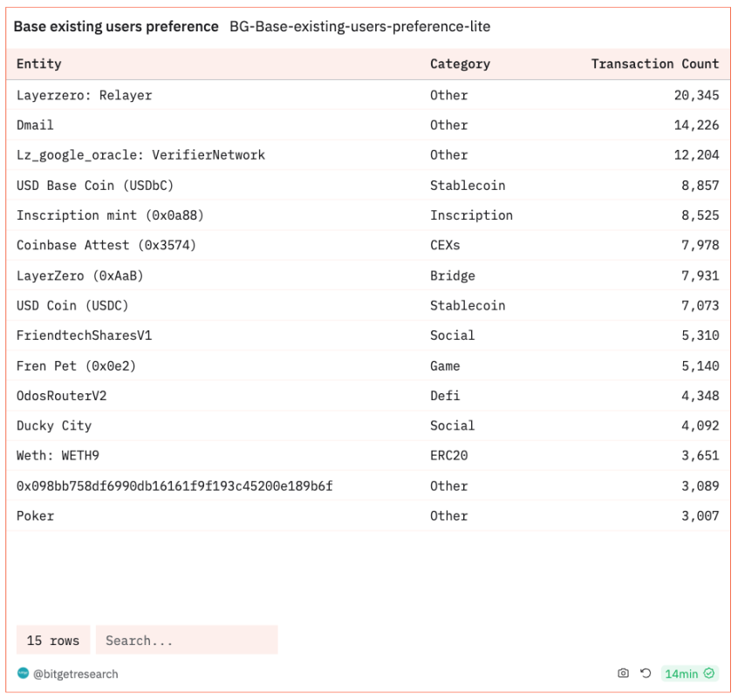738x700 pixels.
Task: Focus the Search... input field
Action: pyautogui.click(x=187, y=641)
